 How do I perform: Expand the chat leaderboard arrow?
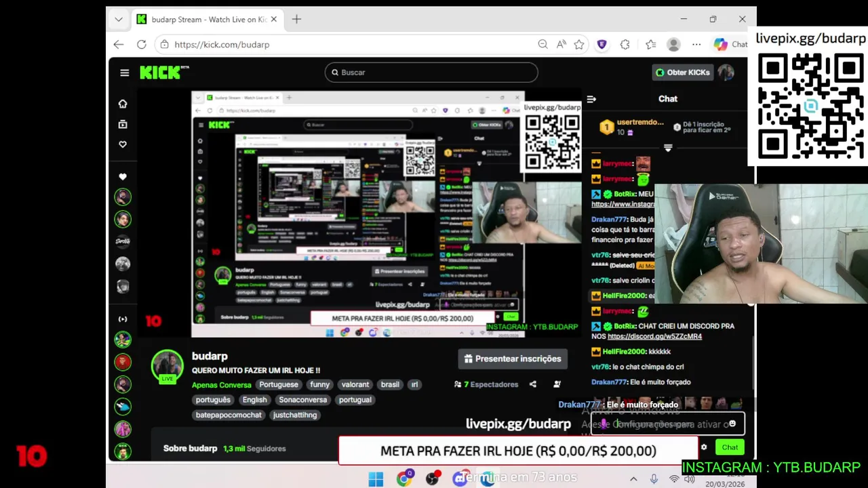tap(668, 147)
